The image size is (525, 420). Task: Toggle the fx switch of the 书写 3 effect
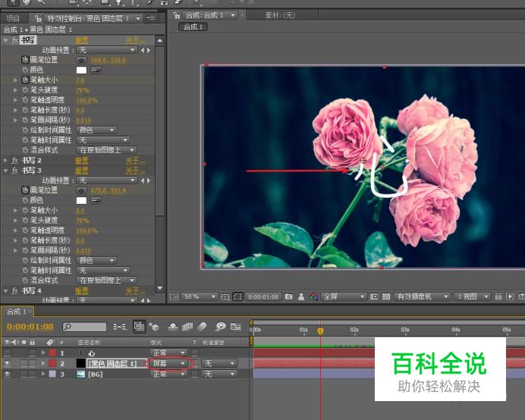coord(14,171)
